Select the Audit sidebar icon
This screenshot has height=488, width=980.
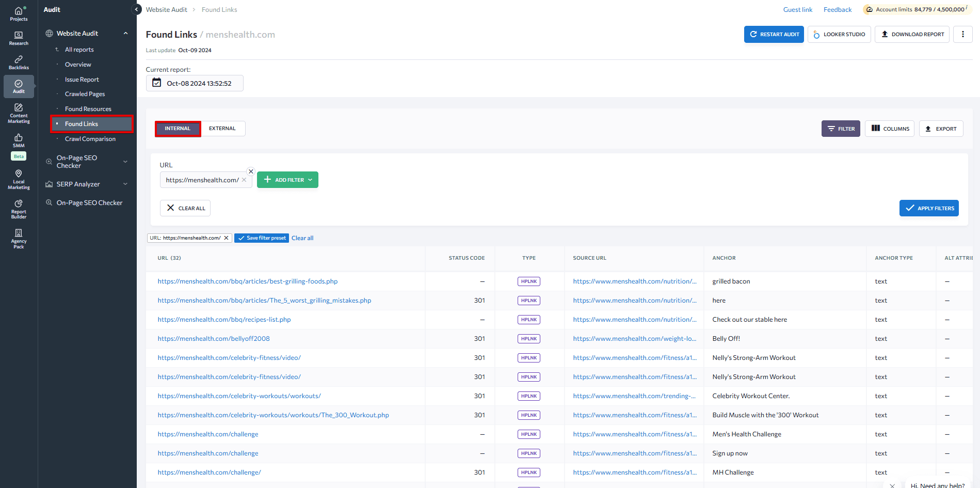pyautogui.click(x=19, y=86)
